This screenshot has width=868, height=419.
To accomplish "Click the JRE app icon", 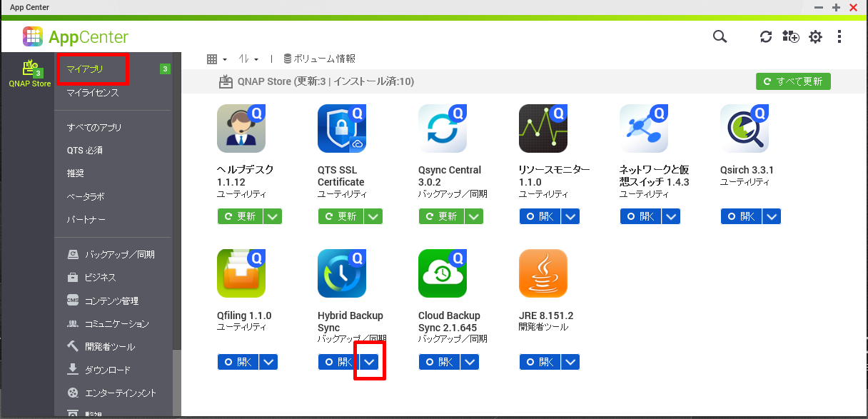I will point(543,274).
